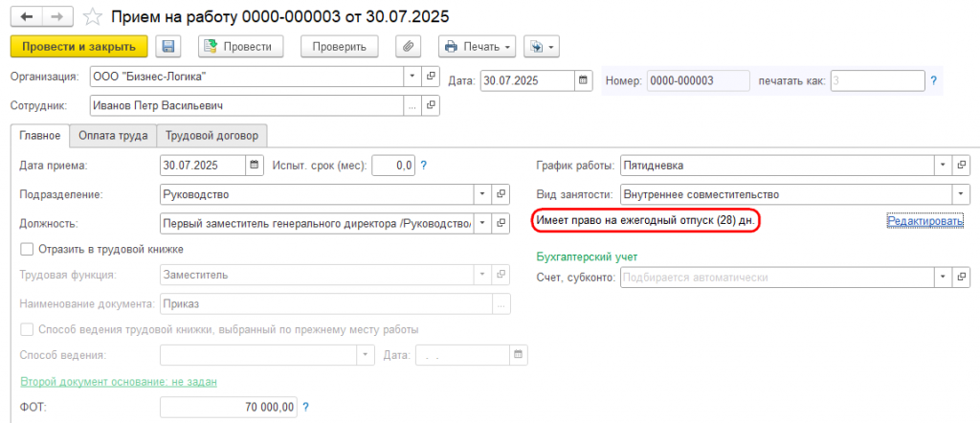
Task: Toggle the Способ ведения трудовой книжки checkbox
Action: pos(27,329)
